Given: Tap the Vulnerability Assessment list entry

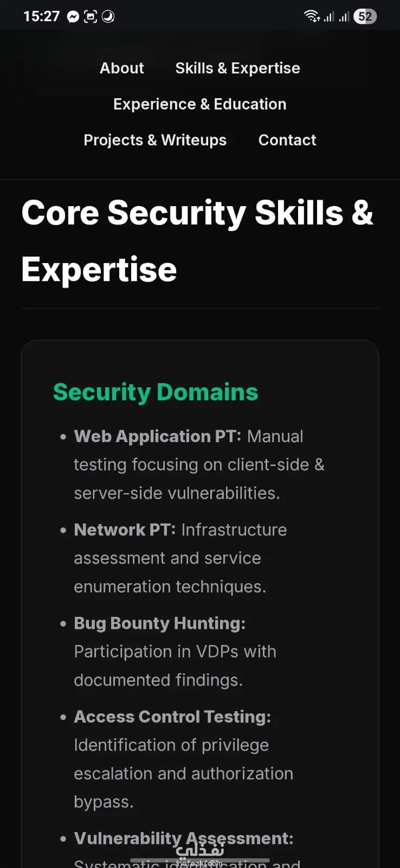Looking at the screenshot, I should 184,839.
